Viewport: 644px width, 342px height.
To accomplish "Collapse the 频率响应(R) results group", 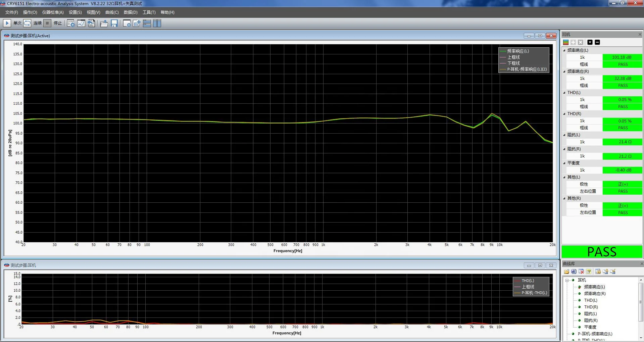I will coord(564,71).
